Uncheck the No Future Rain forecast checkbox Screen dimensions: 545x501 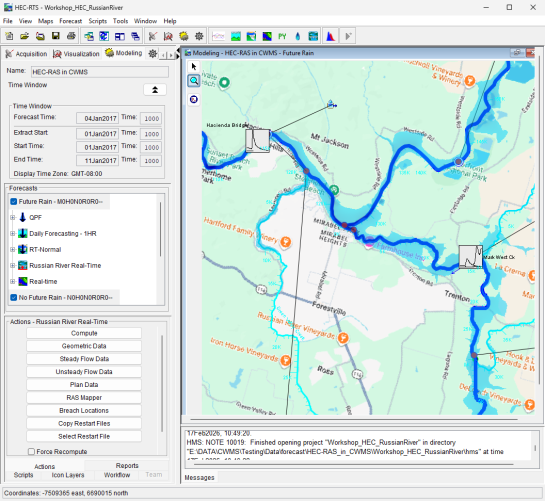tap(14, 298)
